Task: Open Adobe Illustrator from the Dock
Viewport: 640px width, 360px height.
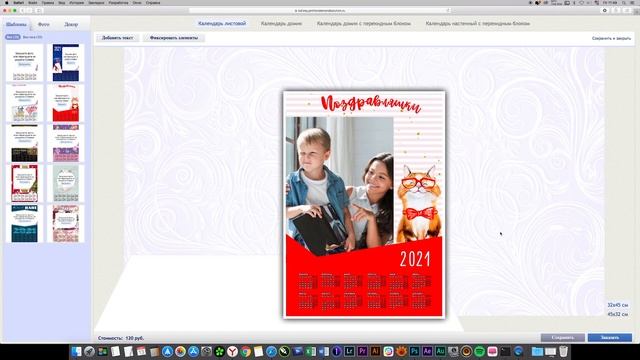Action: [x=376, y=351]
